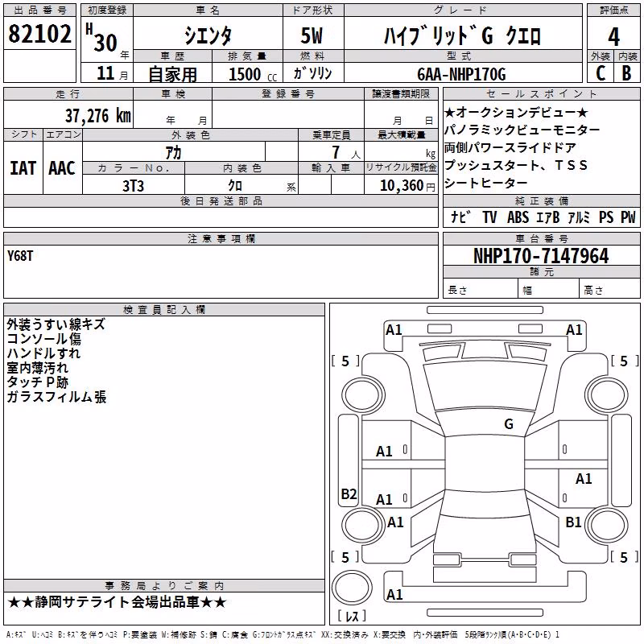The width and height of the screenshot is (644, 644).
Task: Click the 後日発送部品 header
Action: (221, 200)
